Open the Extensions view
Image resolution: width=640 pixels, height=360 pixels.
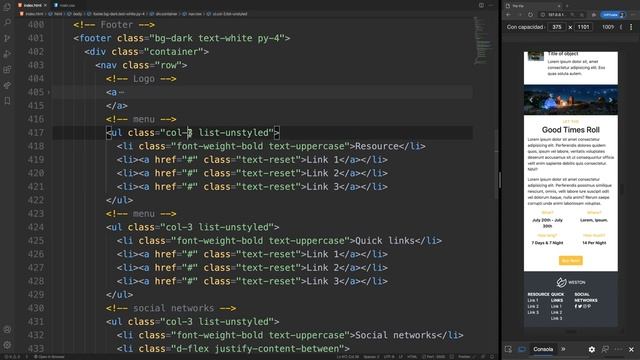[x=7, y=69]
